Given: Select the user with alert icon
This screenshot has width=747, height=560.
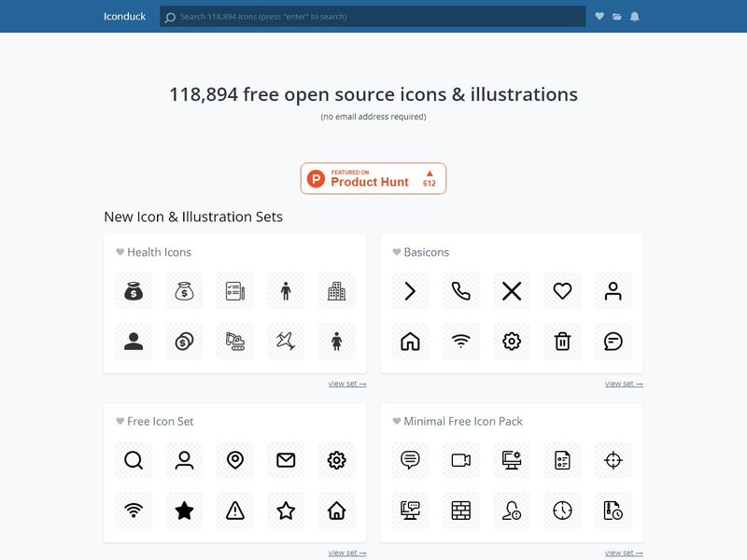Looking at the screenshot, I should pos(512,511).
